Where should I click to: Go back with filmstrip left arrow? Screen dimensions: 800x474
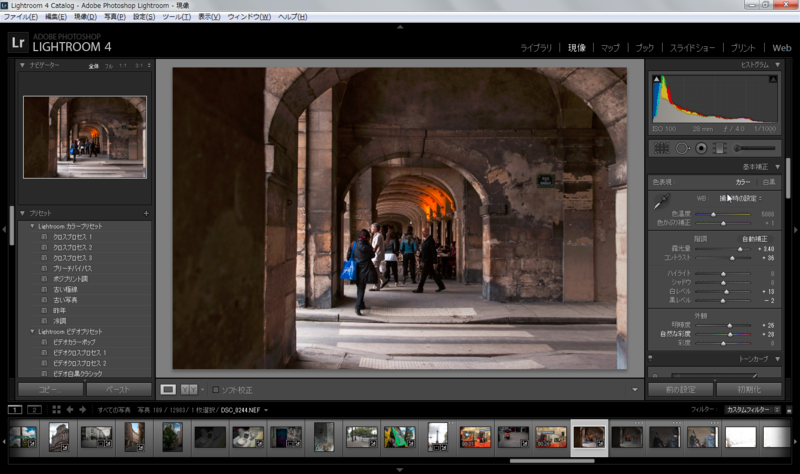pyautogui.click(x=70, y=410)
